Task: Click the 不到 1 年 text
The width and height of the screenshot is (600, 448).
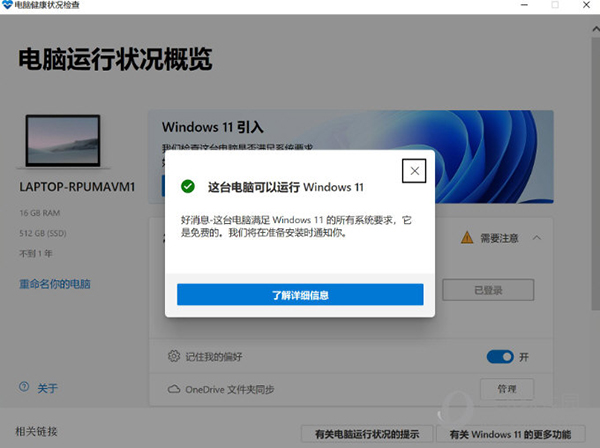Action: tap(36, 253)
